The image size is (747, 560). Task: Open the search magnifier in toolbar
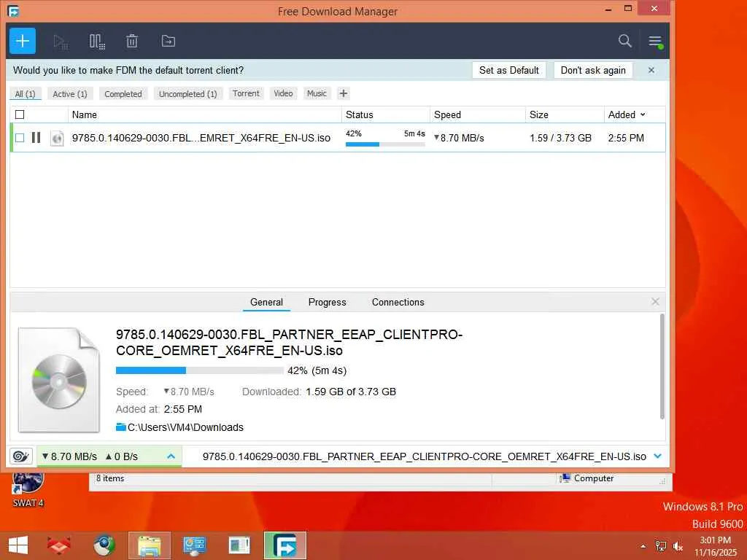pos(625,41)
